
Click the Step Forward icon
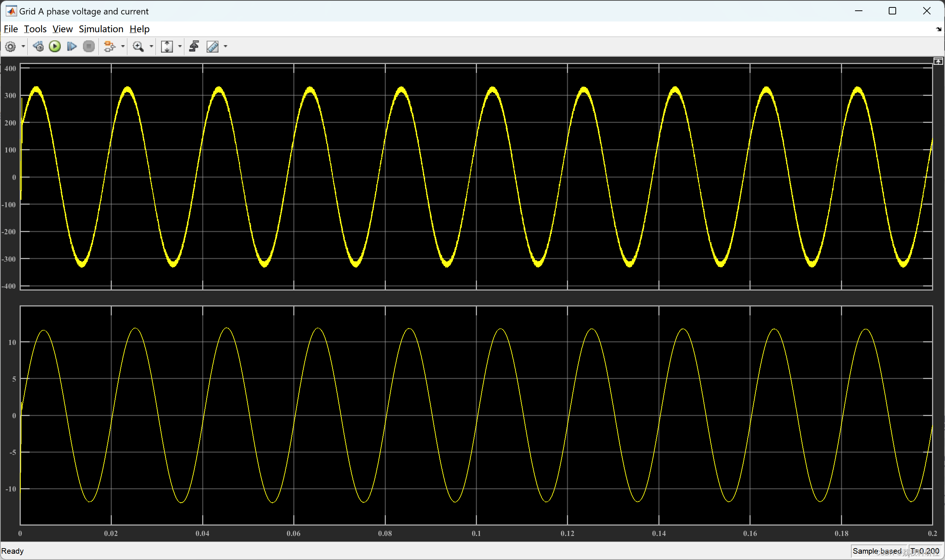point(72,46)
